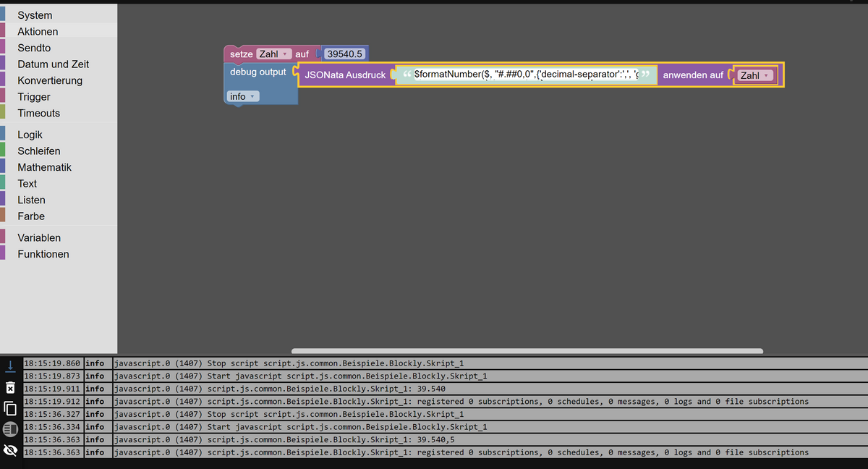Screen dimensions: 868x469
Task: Open the info level dropdown in debug output
Action: (x=242, y=96)
